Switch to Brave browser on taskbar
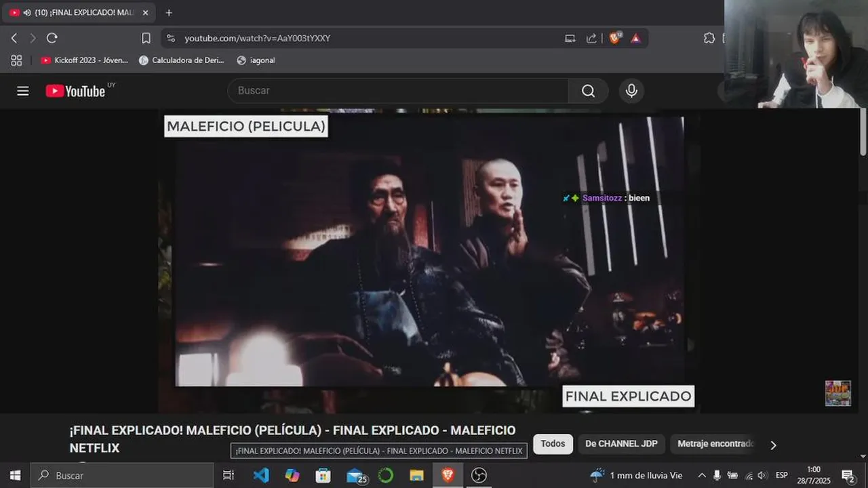The width and height of the screenshot is (868, 488). (x=448, y=475)
